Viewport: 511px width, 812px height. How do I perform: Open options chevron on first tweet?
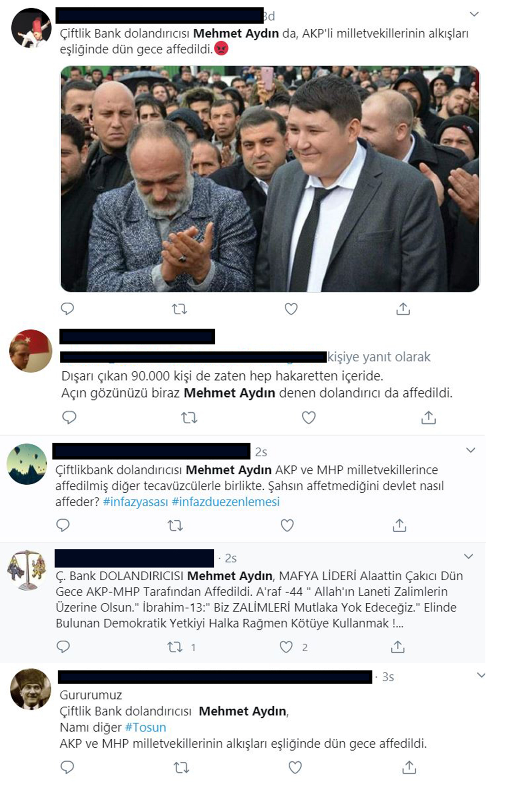(474, 14)
